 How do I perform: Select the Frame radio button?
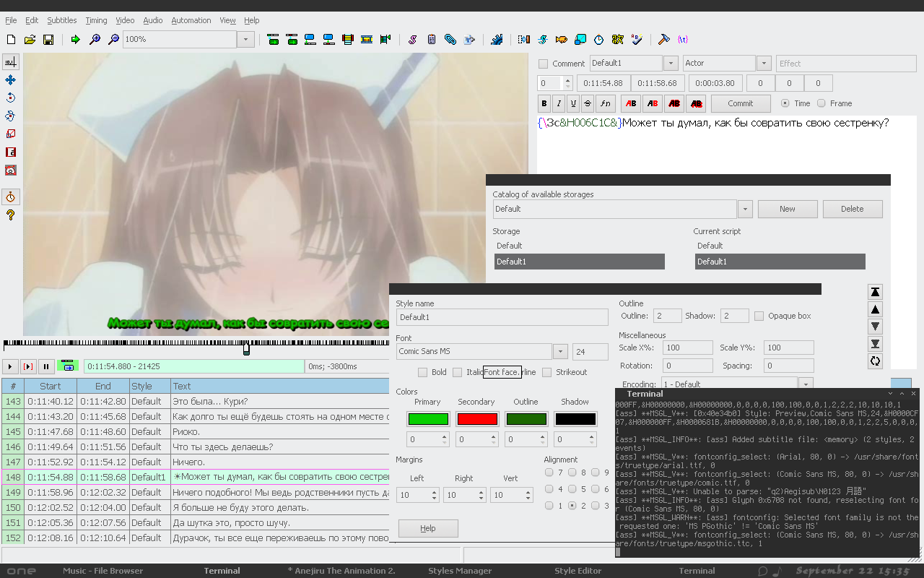pyautogui.click(x=821, y=103)
